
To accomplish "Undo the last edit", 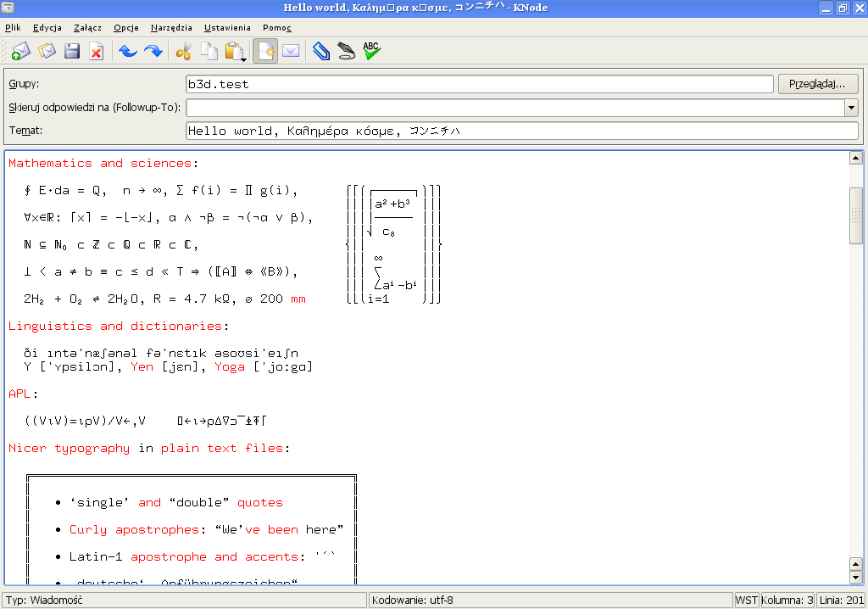I will [x=128, y=51].
